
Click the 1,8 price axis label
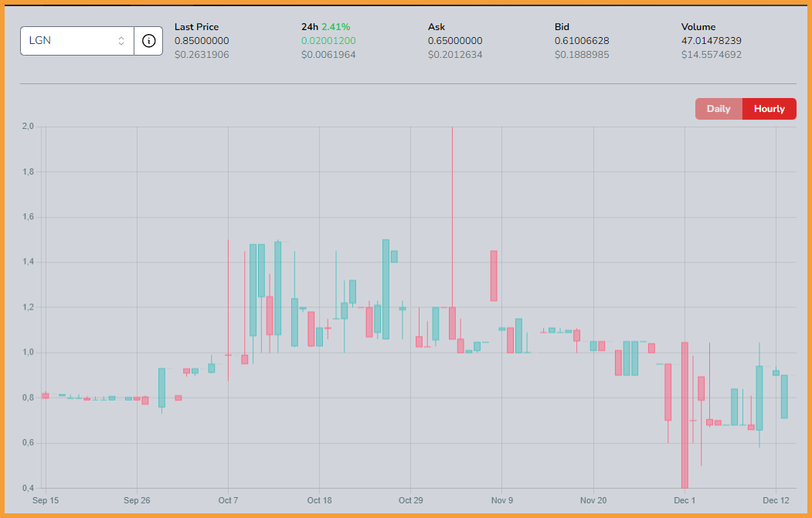28,172
